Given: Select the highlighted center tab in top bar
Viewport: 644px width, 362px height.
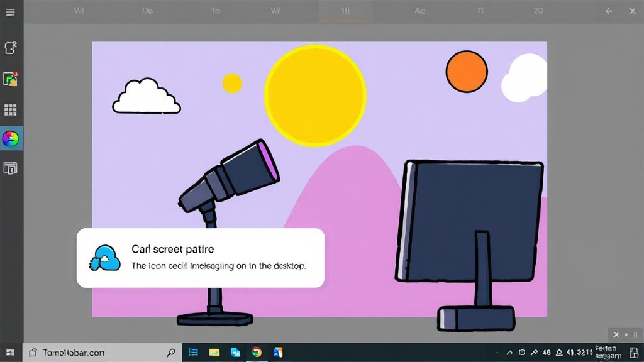Looking at the screenshot, I should point(345,11).
